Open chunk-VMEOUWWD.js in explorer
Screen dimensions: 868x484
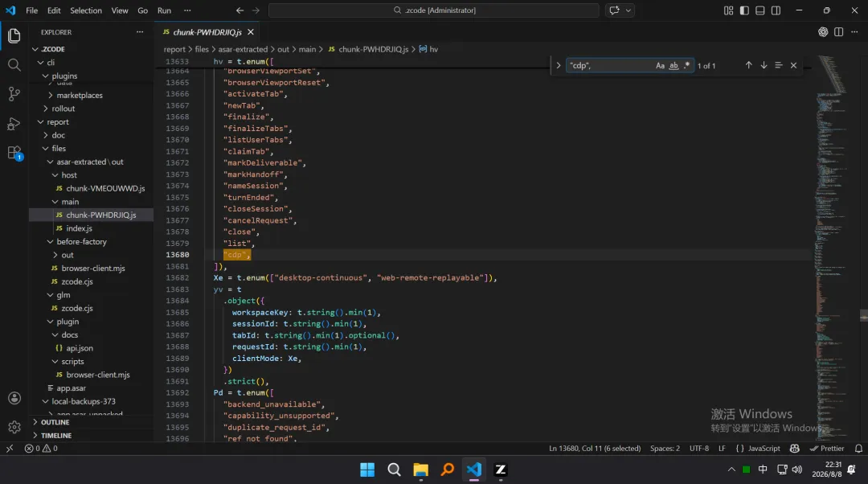[105, 188]
